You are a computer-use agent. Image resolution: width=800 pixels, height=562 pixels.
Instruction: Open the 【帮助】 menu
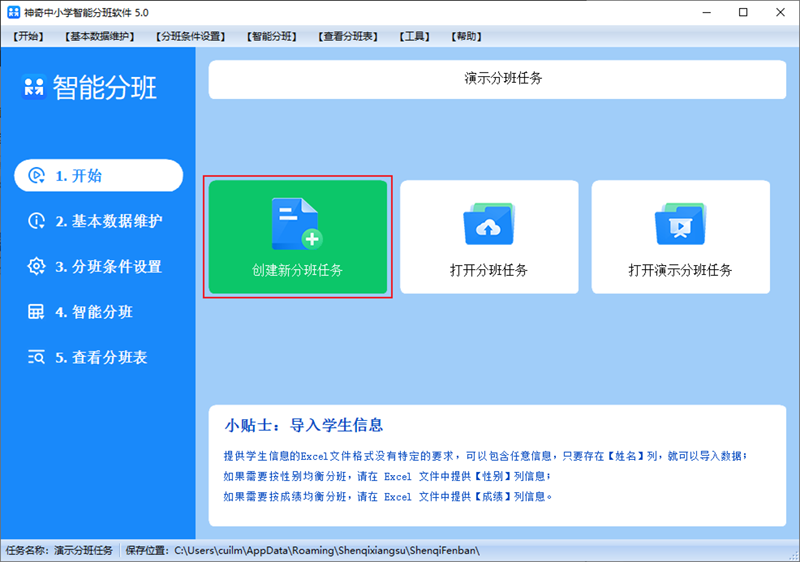(x=466, y=37)
